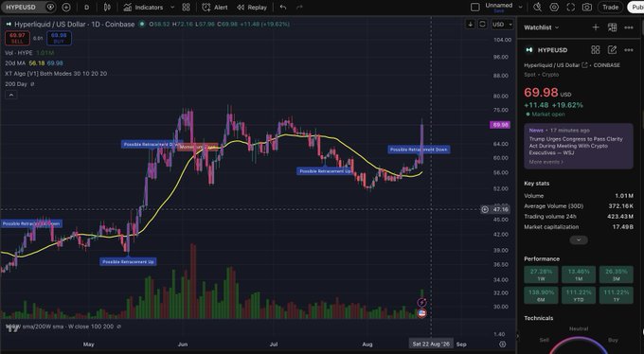Select the 6M performance tile
644x354 pixels.
541,295
